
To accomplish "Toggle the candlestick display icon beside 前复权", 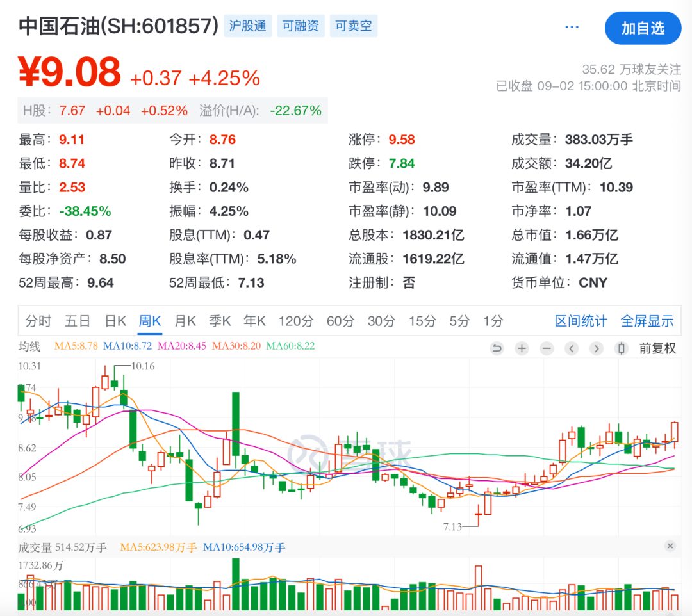I will 622,349.
